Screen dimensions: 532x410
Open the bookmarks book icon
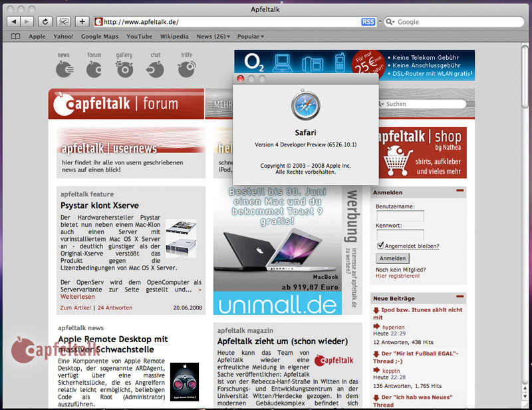coord(15,37)
